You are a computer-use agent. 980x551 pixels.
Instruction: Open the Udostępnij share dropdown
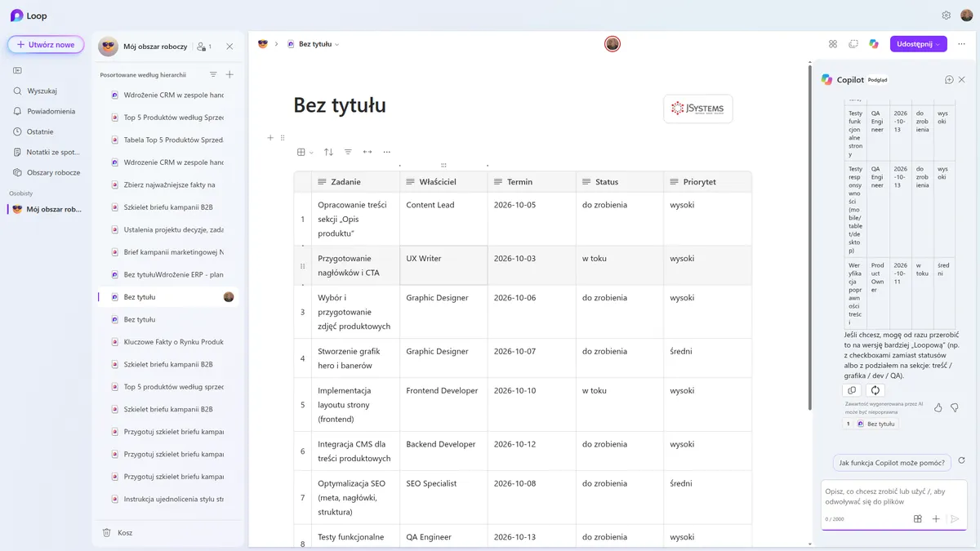tap(919, 44)
